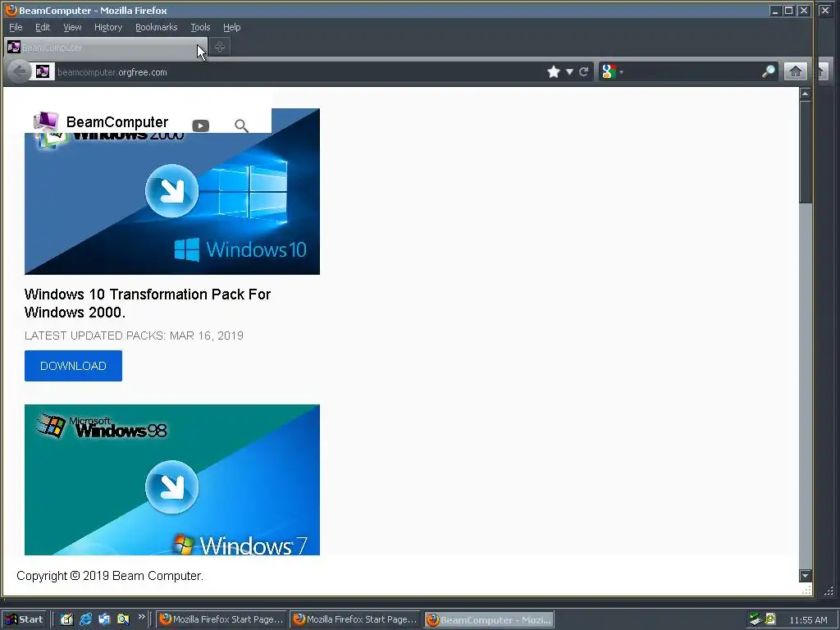Launch Outlook Express quick launch icon
840x630 pixels.
pyautogui.click(x=104, y=620)
